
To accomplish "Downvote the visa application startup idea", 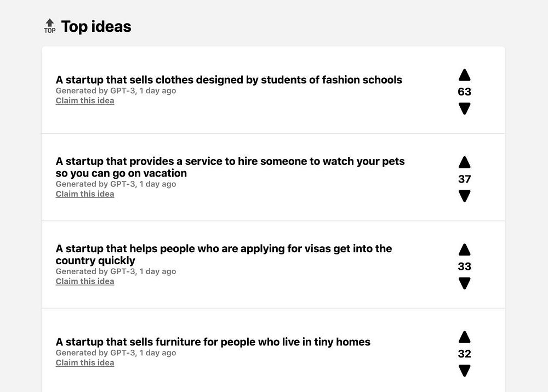I will (x=464, y=283).
